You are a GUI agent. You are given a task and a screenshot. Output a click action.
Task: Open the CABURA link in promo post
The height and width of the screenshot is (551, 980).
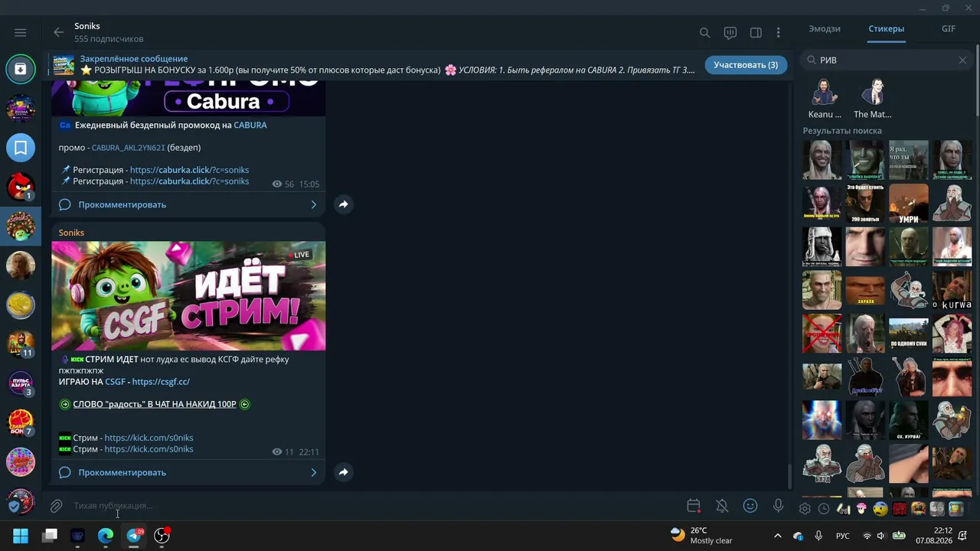pyautogui.click(x=250, y=125)
